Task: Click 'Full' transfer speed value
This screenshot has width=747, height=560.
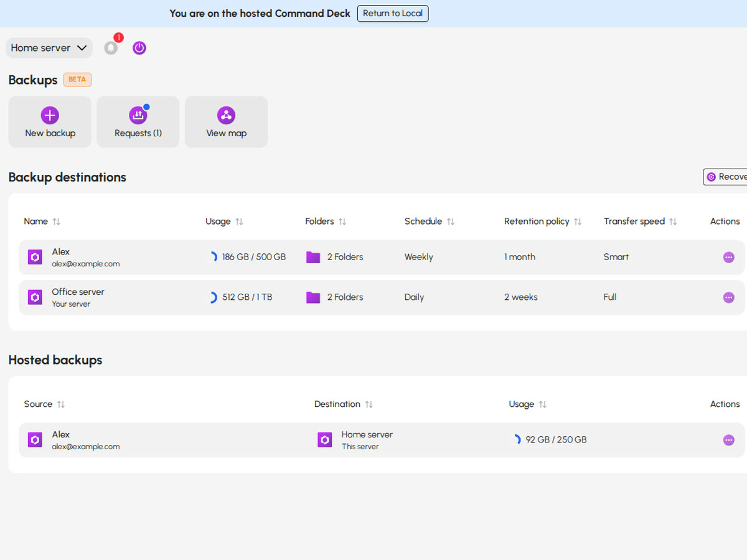Action: (x=610, y=297)
